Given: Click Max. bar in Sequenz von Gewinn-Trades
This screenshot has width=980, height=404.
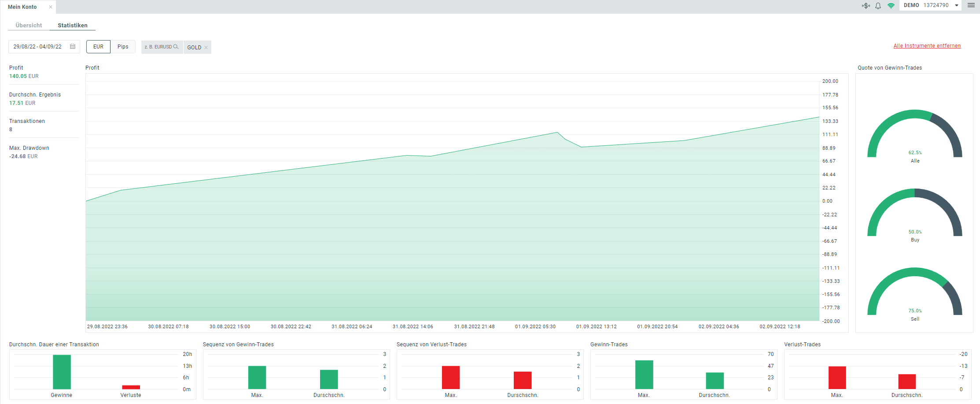Looking at the screenshot, I should pyautogui.click(x=257, y=378).
